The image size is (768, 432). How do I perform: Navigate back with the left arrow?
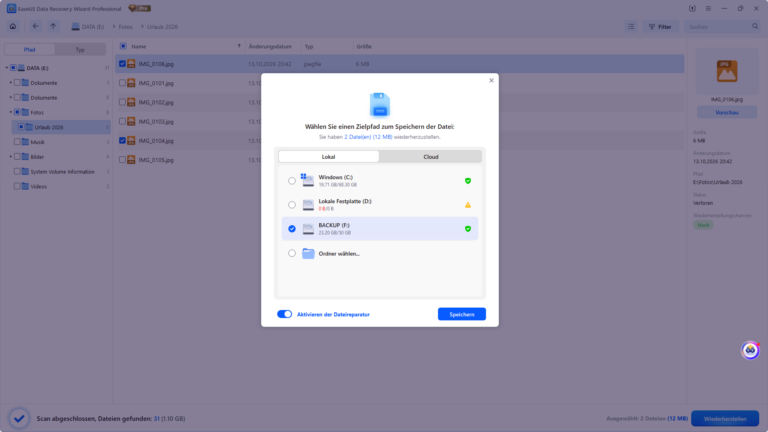[35, 26]
